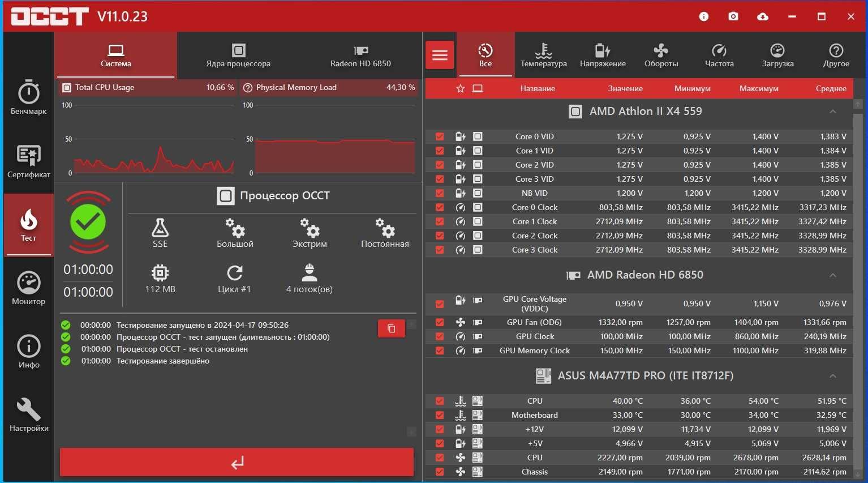
Task: Select the Экстрим mode option
Action: (310, 233)
